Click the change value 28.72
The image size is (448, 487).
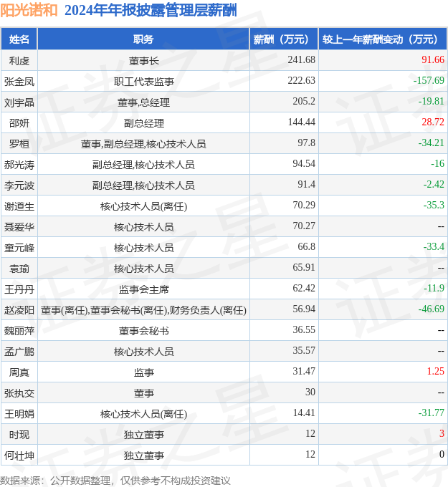pos(433,122)
